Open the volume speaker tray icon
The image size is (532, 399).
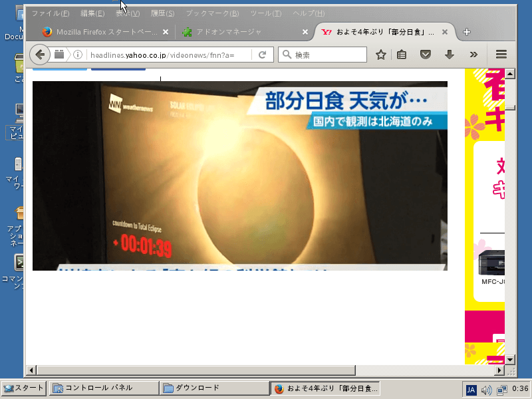[486, 390]
